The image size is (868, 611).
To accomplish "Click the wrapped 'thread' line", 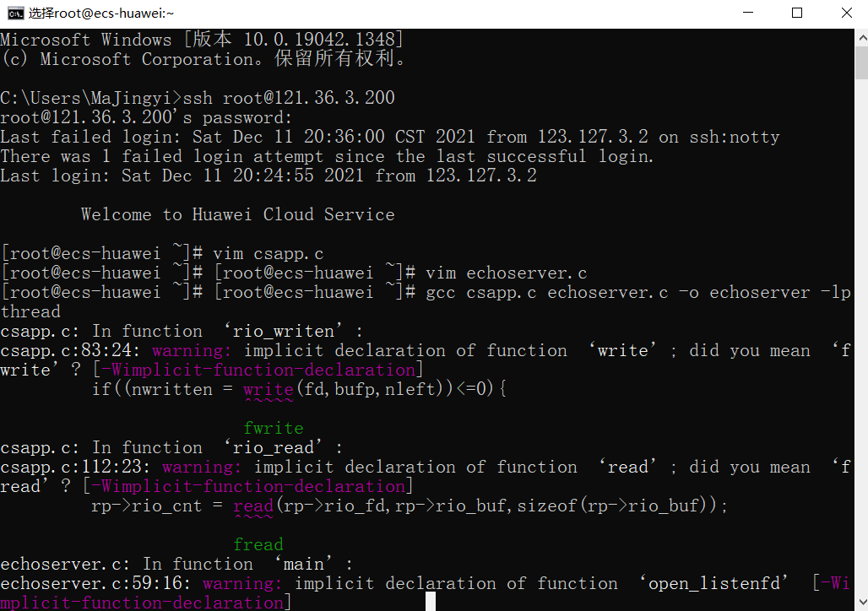I will click(30, 311).
